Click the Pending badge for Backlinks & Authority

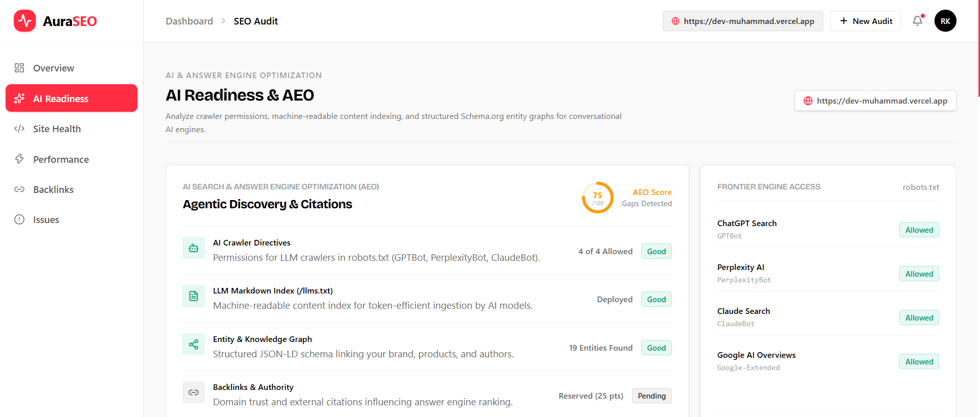point(652,396)
